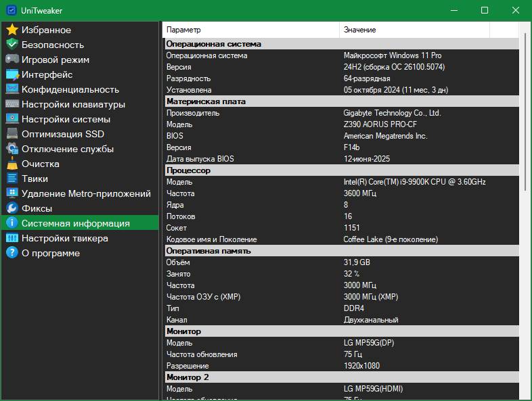The height and width of the screenshot is (401, 532).
Task: Select the Дата выпуска BIOS row
Action: click(340, 159)
